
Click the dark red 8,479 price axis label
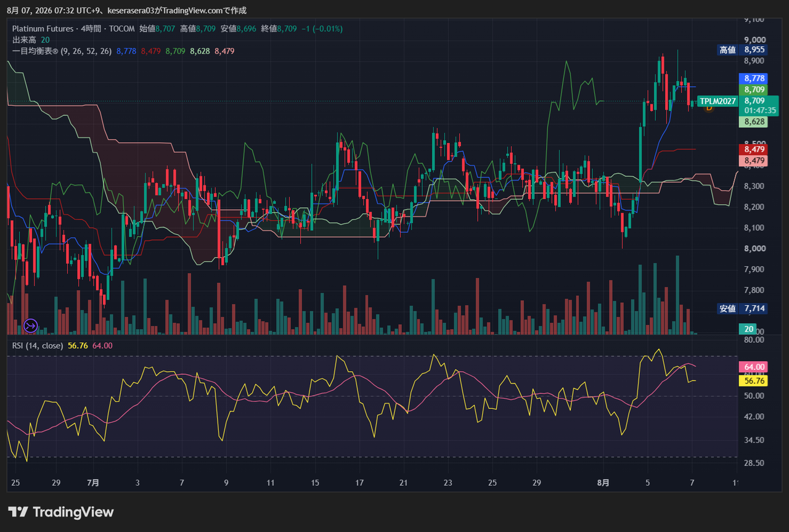[754, 149]
